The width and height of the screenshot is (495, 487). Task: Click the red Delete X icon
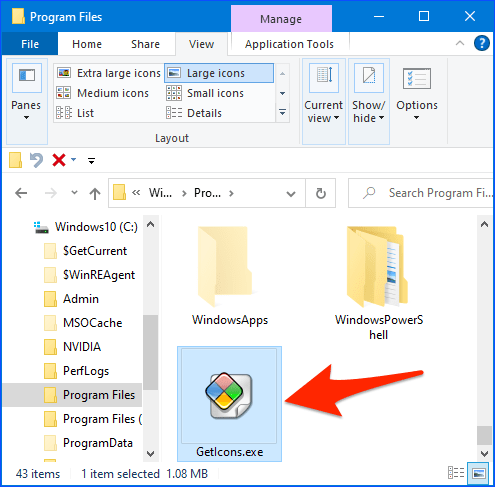pyautogui.click(x=59, y=160)
